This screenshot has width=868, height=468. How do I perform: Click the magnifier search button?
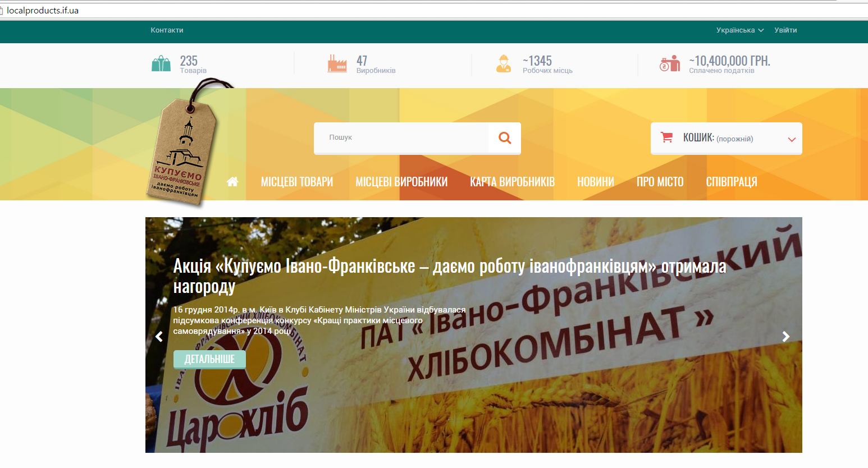505,137
